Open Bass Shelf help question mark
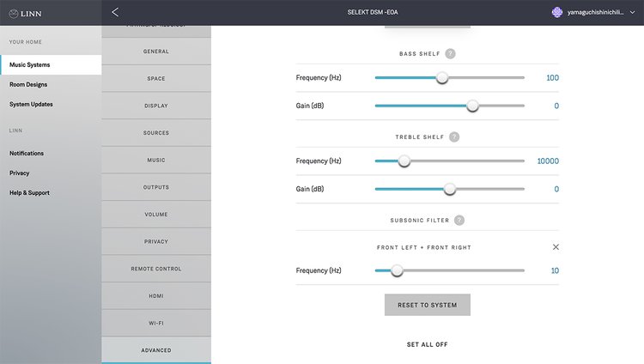644x364 pixels. (x=450, y=53)
